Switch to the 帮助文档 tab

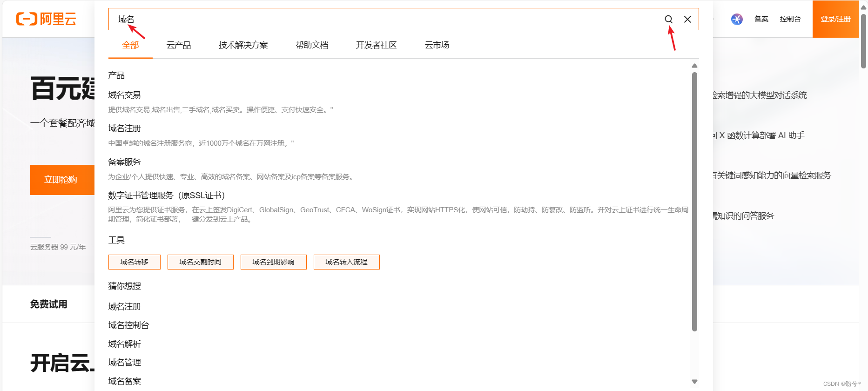pyautogui.click(x=312, y=45)
